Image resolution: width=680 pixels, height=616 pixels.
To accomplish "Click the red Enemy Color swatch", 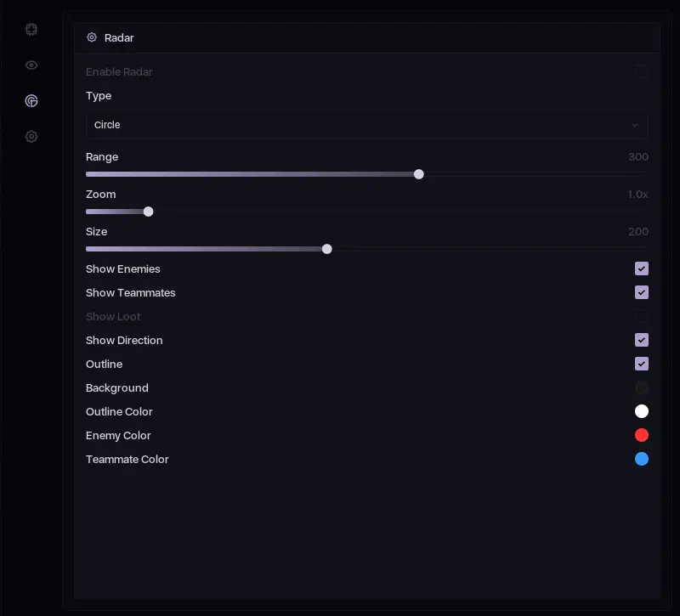I will [x=642, y=435].
